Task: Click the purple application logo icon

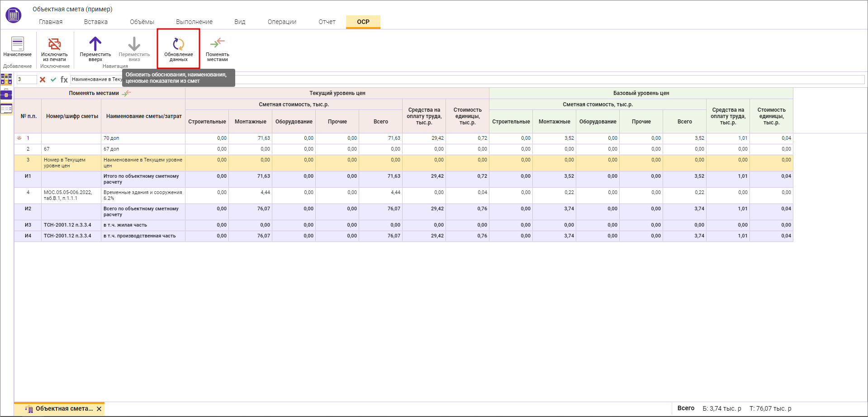Action: (13, 15)
